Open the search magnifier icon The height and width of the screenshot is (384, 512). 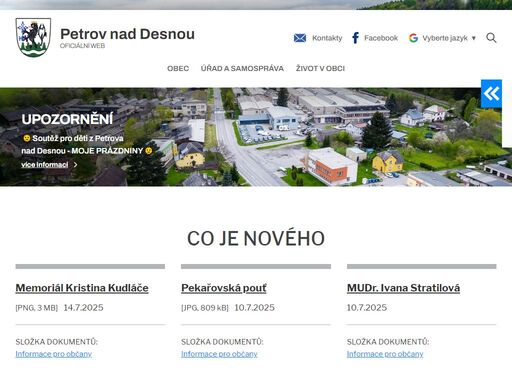(x=491, y=38)
